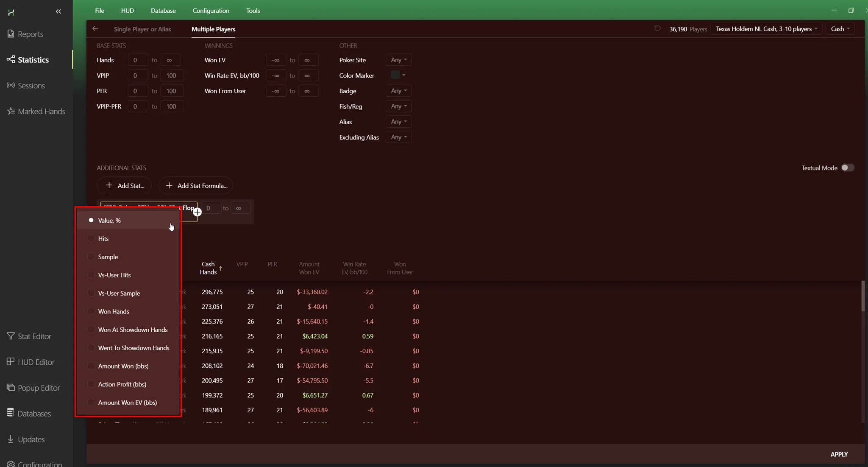
Task: Select the Won Hands radio option
Action: [x=91, y=311]
